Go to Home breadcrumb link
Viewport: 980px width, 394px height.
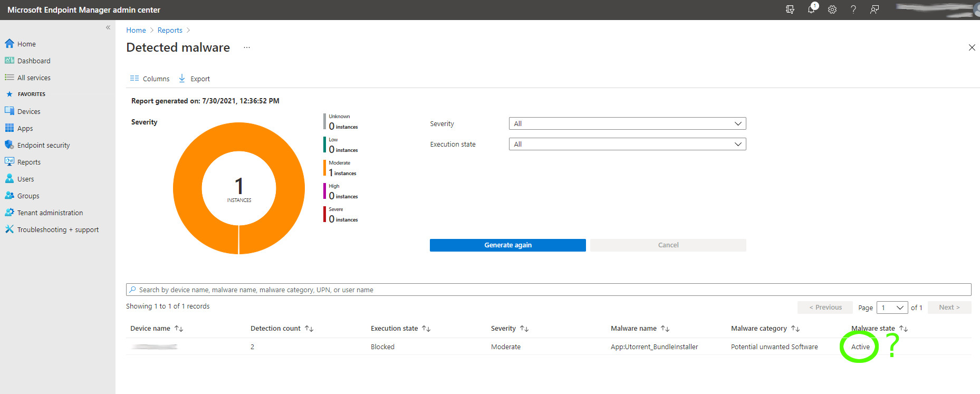136,30
